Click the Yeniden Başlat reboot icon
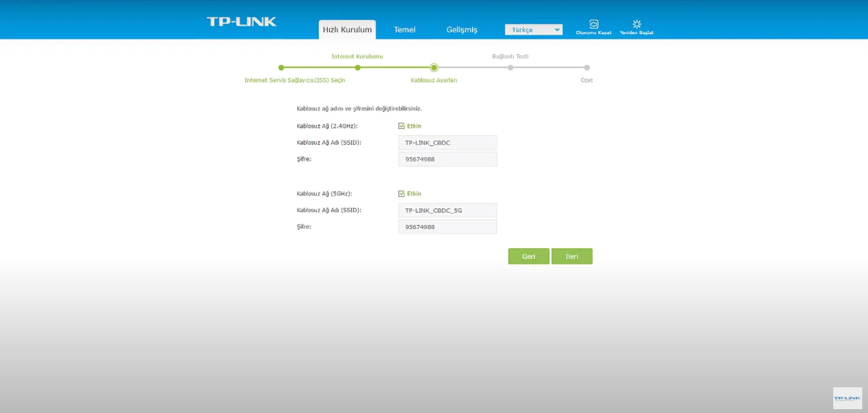The height and width of the screenshot is (413, 868). (x=637, y=24)
